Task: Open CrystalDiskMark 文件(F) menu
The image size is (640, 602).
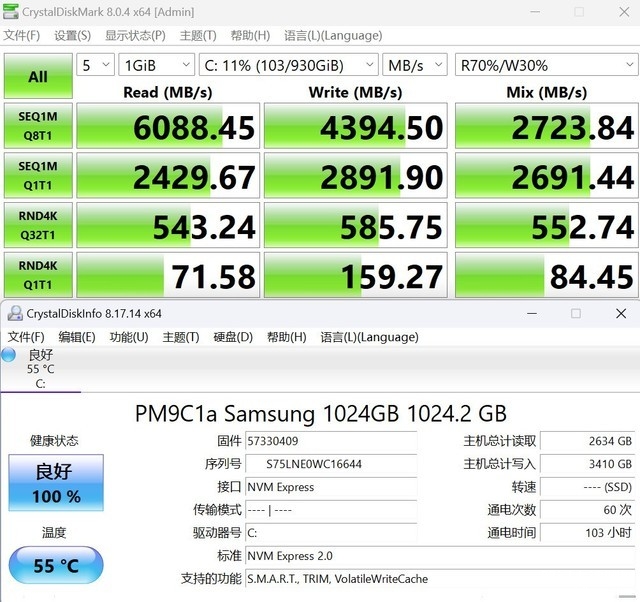Action: (x=22, y=36)
